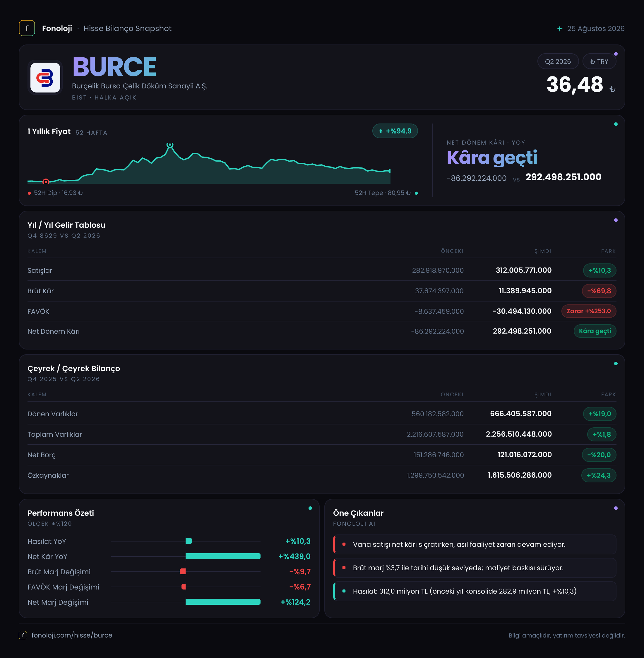The width and height of the screenshot is (644, 658).
Task: Click the -%6,7 FAVÖK Marj value
Action: click(300, 587)
